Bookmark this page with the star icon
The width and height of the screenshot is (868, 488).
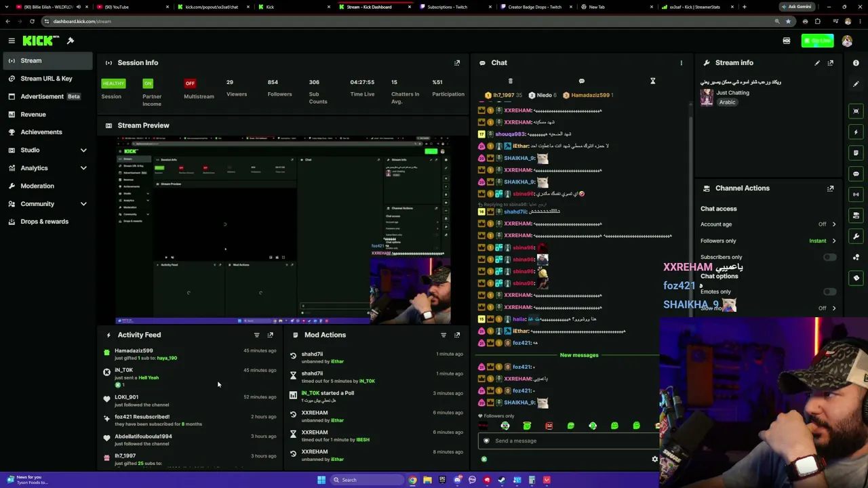coord(788,22)
